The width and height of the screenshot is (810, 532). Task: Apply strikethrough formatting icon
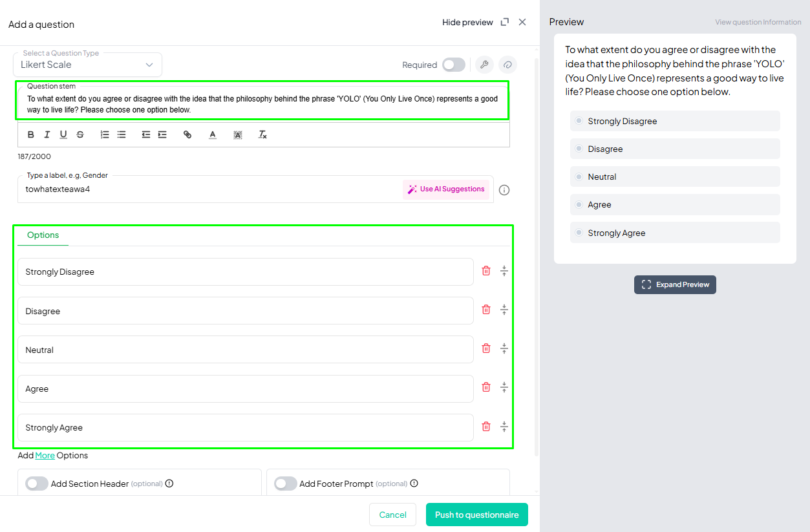point(80,134)
